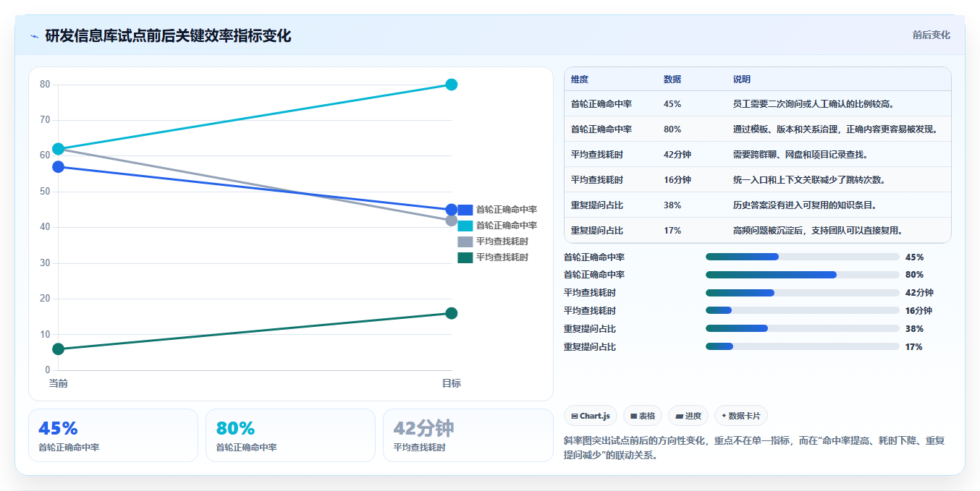Screen dimensions: 980x491
Task: Click the 数据卡片 tag chip
Action: (741, 416)
